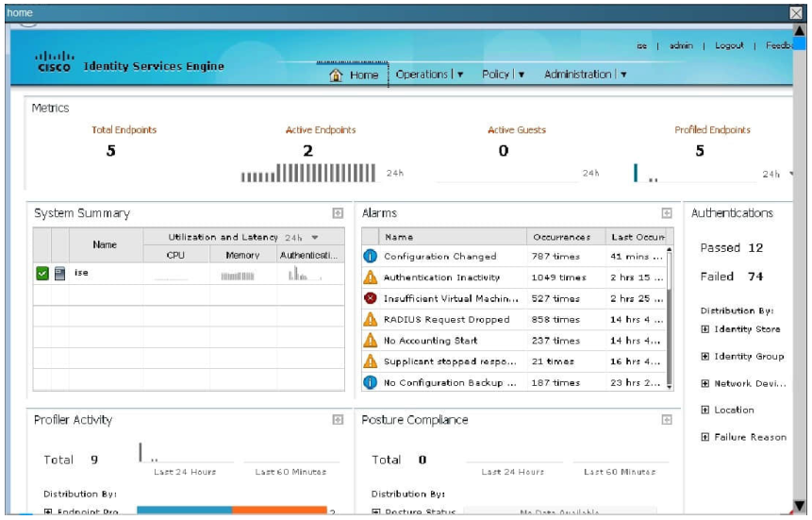
Task: Click the Alarms Name column header
Action: tap(453, 237)
